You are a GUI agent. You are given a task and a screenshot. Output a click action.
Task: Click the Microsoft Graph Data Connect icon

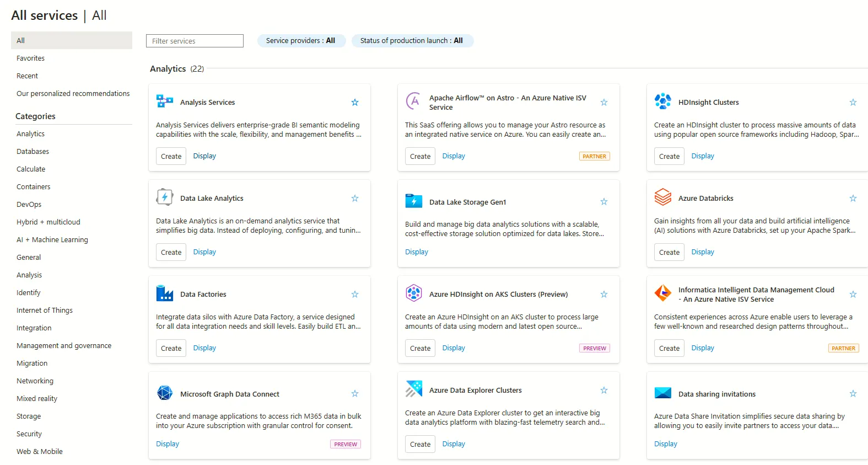point(165,393)
